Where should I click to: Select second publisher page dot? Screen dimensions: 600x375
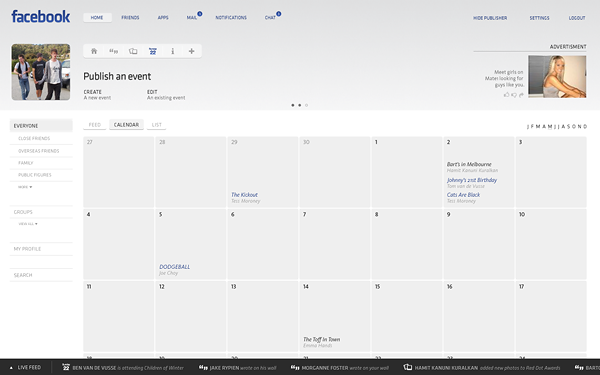click(300, 105)
